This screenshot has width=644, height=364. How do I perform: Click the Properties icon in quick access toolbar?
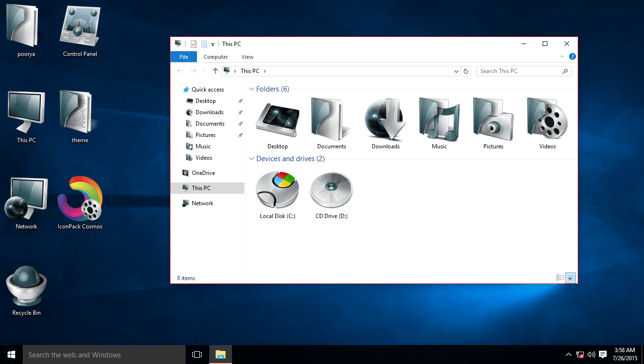point(194,44)
